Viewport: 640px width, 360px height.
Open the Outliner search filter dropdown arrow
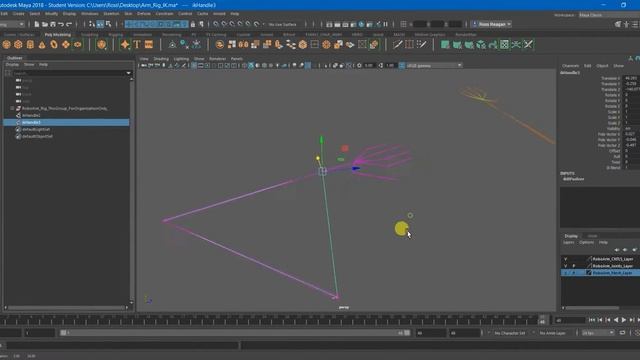point(129,73)
